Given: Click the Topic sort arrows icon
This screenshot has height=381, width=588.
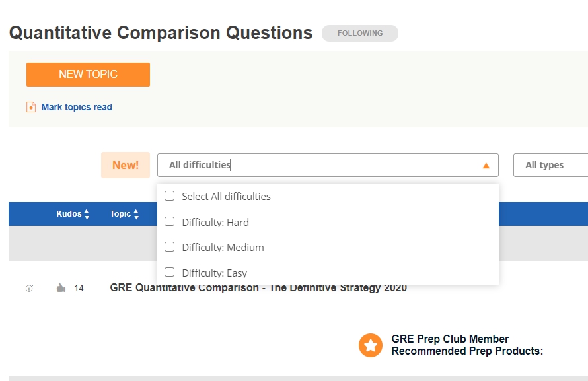Looking at the screenshot, I should pos(136,214).
